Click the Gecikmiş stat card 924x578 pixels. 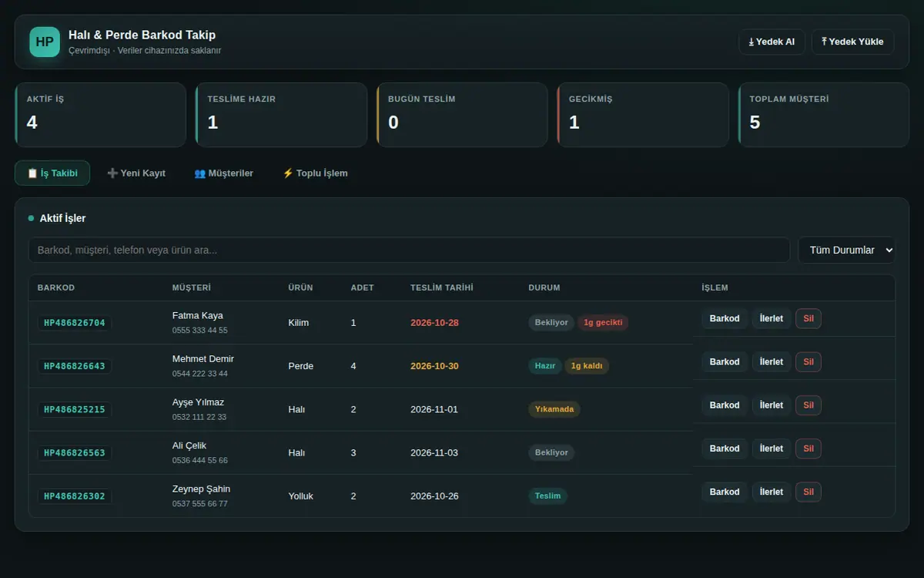point(643,115)
